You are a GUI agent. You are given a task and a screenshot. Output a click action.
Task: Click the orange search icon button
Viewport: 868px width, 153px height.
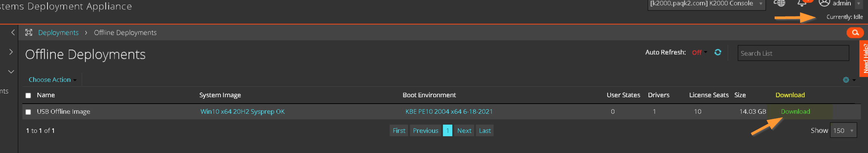click(855, 33)
